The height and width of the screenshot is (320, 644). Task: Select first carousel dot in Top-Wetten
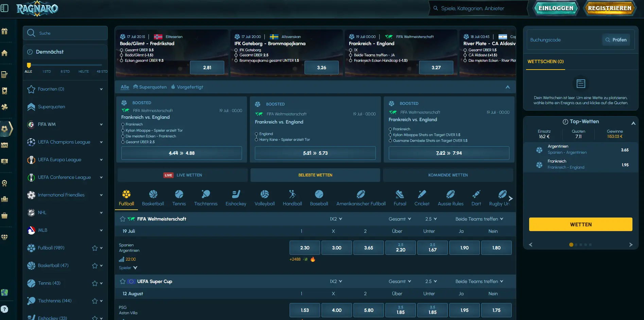pyautogui.click(x=571, y=245)
